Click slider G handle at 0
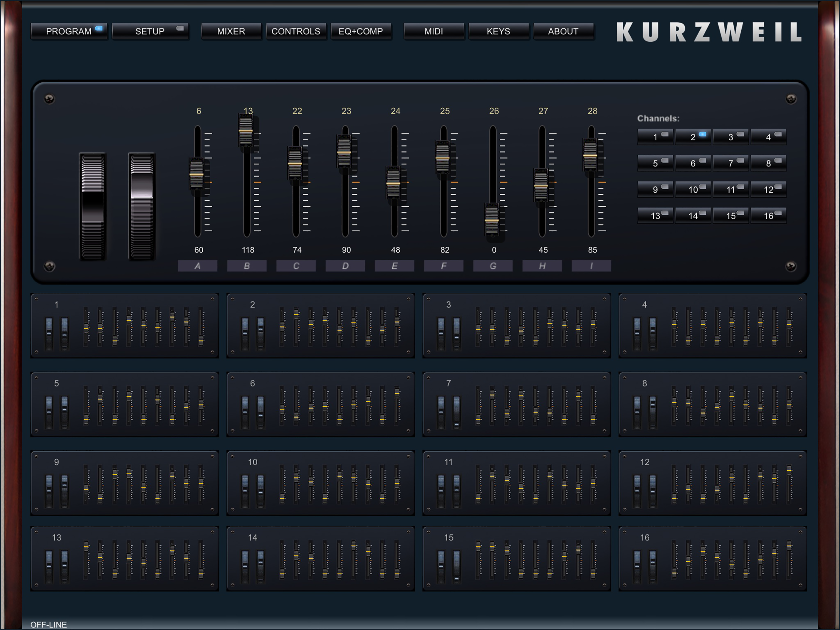The width and height of the screenshot is (840, 630). 492,220
